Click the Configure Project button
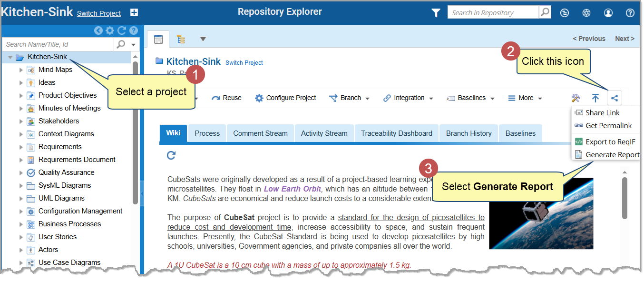This screenshot has height=283, width=644. pyautogui.click(x=285, y=98)
